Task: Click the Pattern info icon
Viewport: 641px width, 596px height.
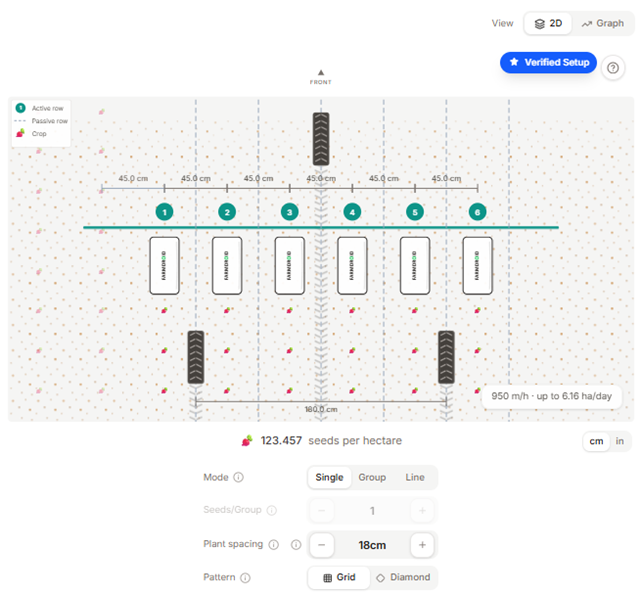Action: 245,578
